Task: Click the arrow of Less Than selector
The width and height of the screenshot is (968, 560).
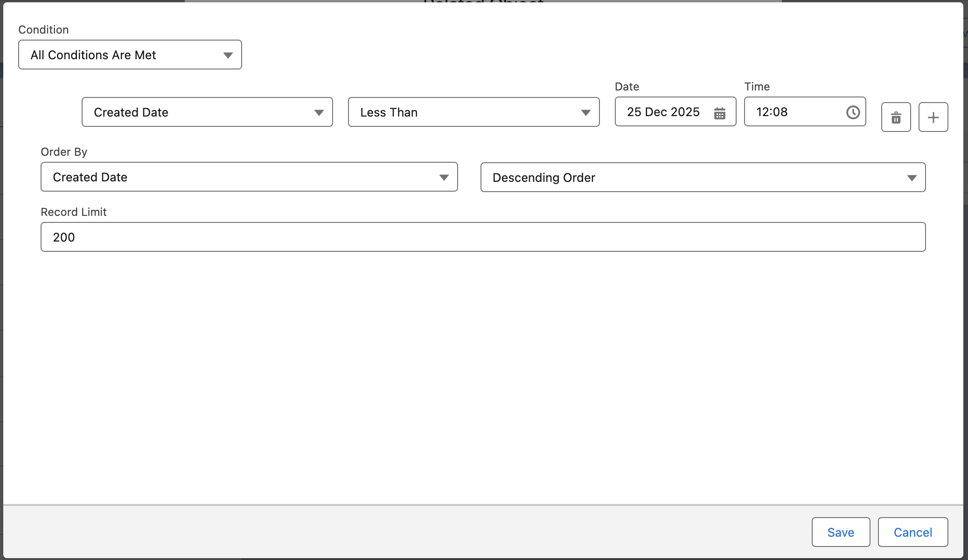Action: [x=585, y=113]
